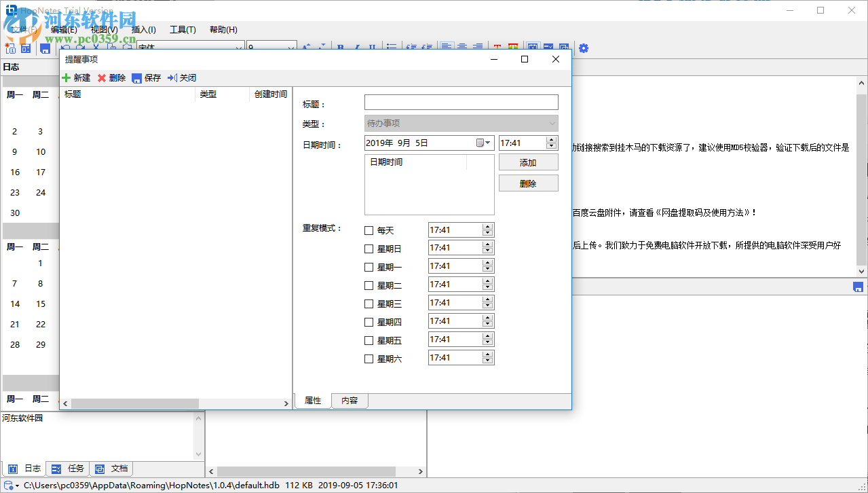868x493 pixels.
Task: Open the 类型 dropdown showing 待办事项
Action: pos(551,123)
